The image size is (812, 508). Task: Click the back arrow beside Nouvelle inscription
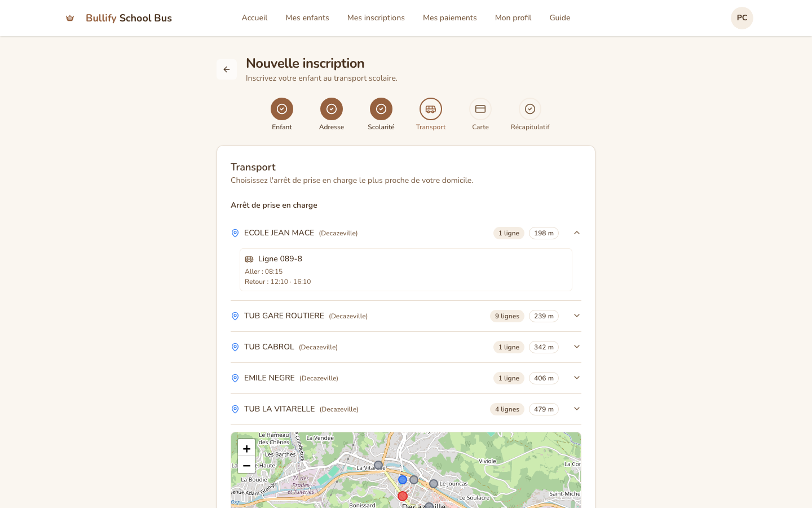pyautogui.click(x=227, y=69)
